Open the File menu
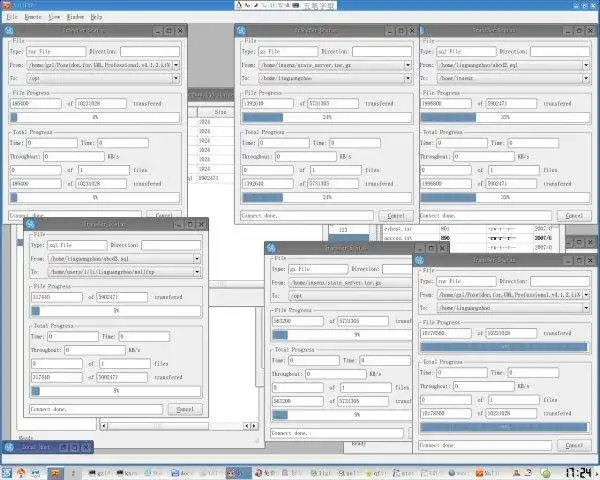Screen dimensions: 600x480 (x=12, y=17)
